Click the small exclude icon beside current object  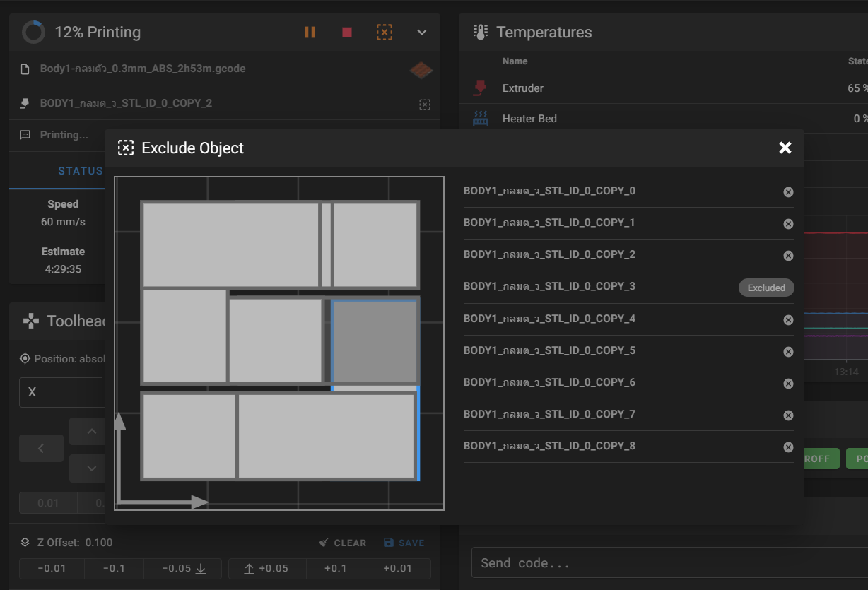click(425, 105)
